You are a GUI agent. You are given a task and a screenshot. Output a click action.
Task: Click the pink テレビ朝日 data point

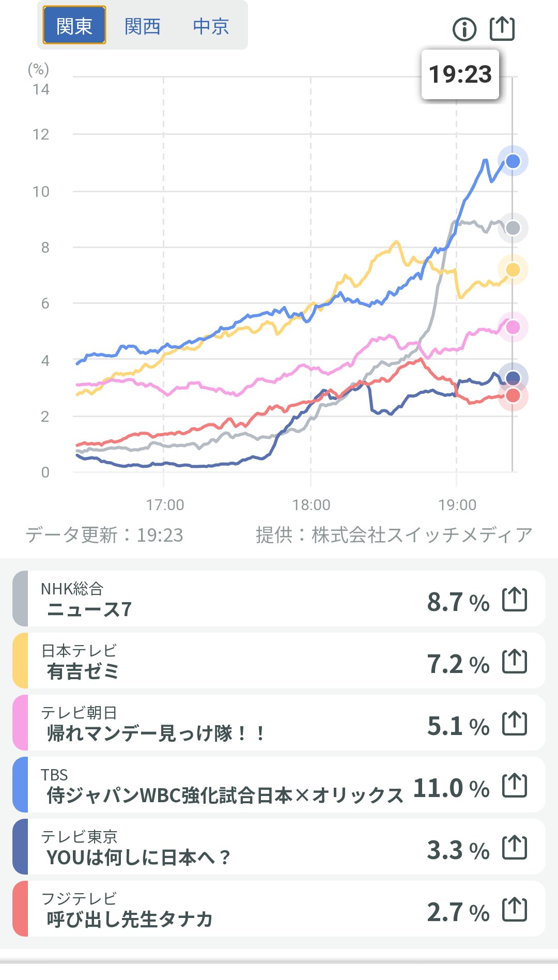point(513,327)
